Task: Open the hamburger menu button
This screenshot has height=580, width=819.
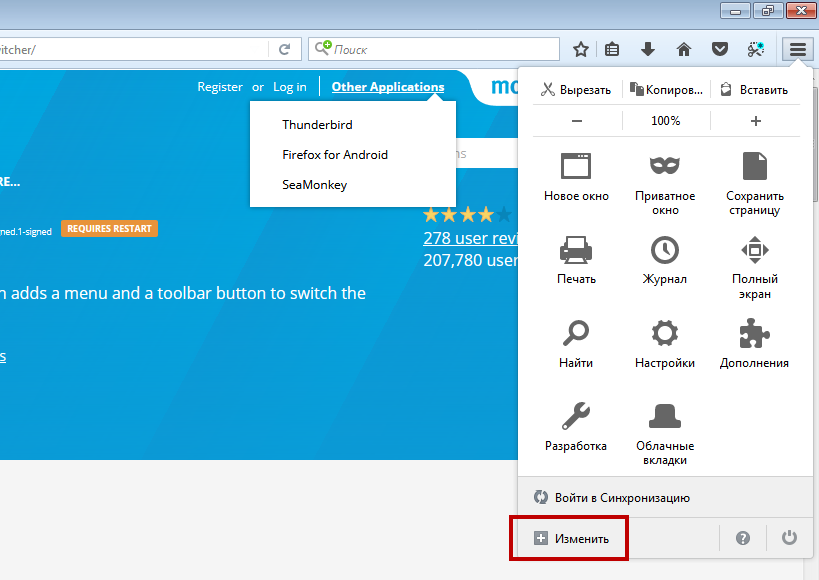Action: click(x=798, y=50)
